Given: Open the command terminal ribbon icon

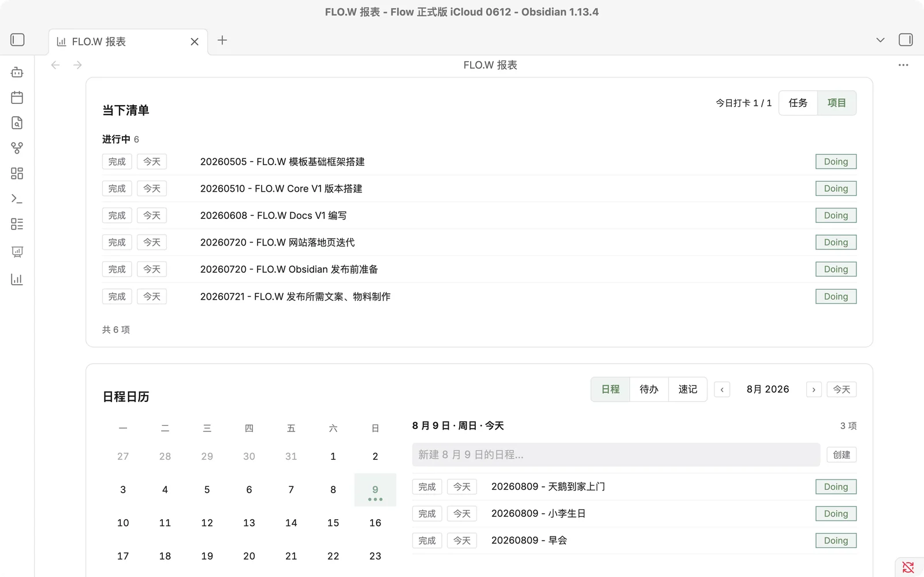Looking at the screenshot, I should (17, 199).
